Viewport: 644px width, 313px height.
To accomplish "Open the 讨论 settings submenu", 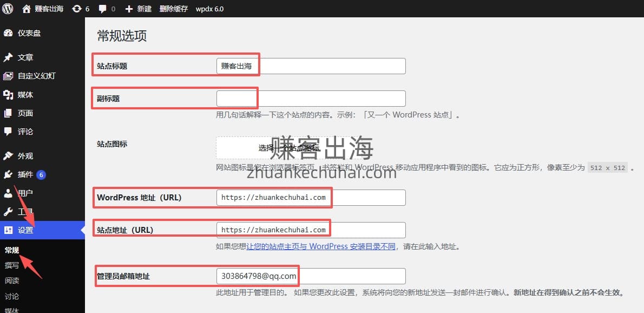I will [x=12, y=296].
